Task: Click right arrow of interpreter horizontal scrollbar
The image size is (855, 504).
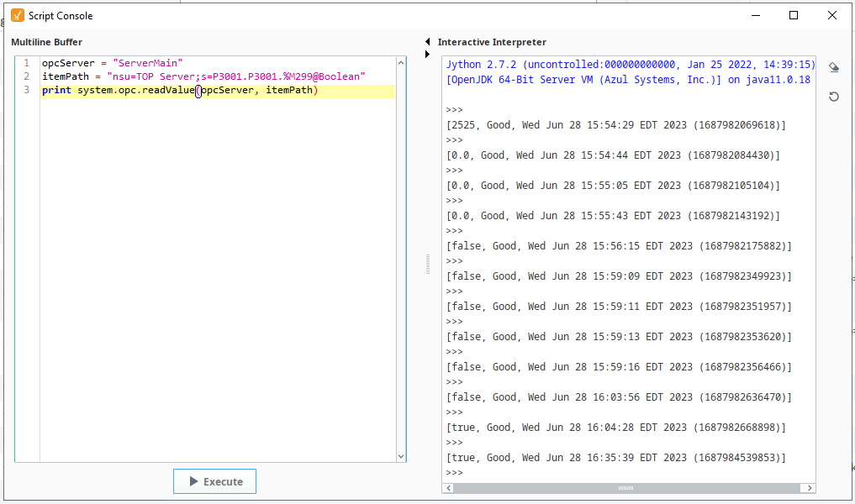Action: click(810, 488)
